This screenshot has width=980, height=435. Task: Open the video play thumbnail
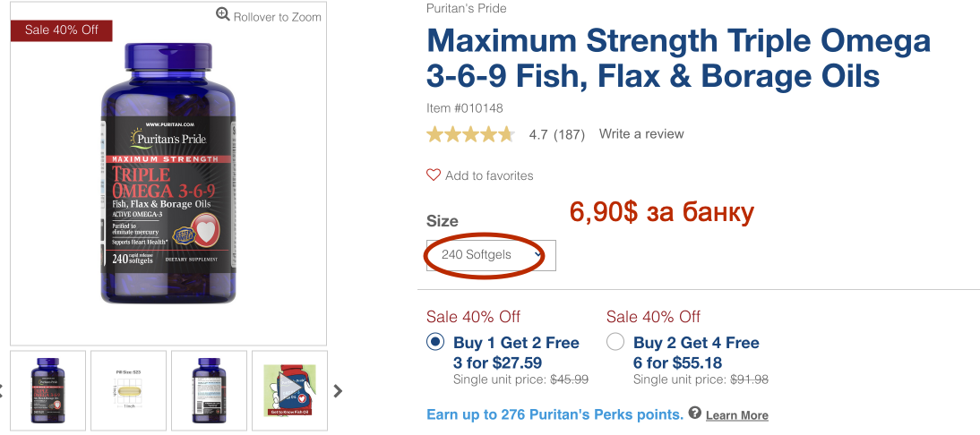(289, 390)
